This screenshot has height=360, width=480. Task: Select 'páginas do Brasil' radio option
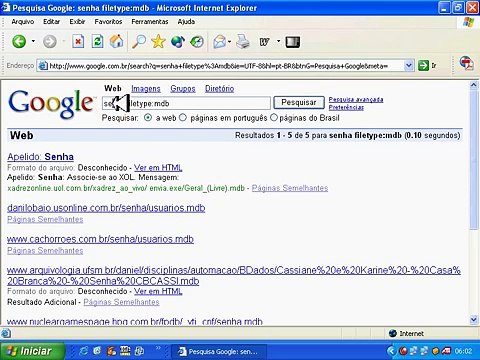[274, 118]
